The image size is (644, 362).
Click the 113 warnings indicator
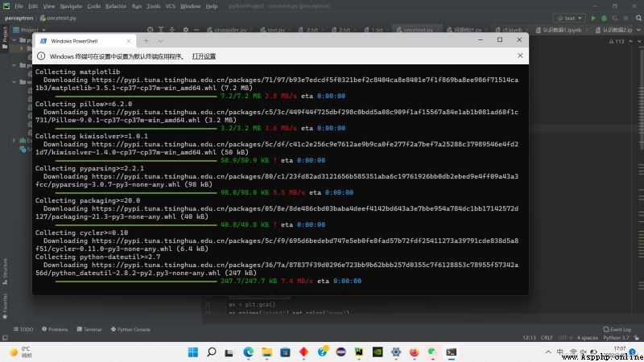[x=616, y=42]
